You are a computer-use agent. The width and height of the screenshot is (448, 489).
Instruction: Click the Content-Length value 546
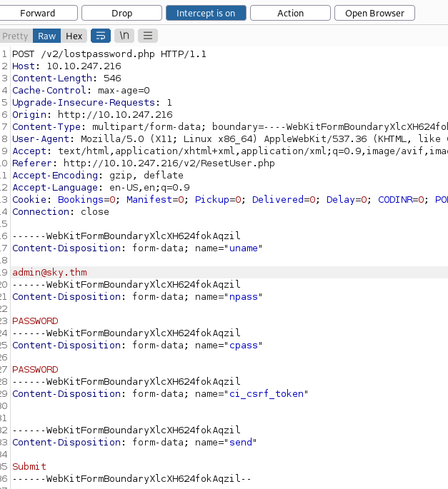point(112,79)
